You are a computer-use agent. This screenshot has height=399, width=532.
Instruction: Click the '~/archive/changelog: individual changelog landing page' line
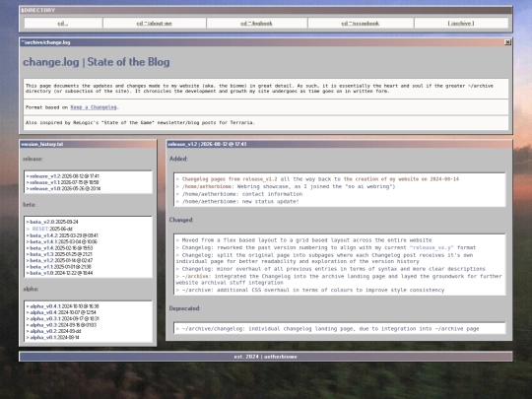pos(327,328)
